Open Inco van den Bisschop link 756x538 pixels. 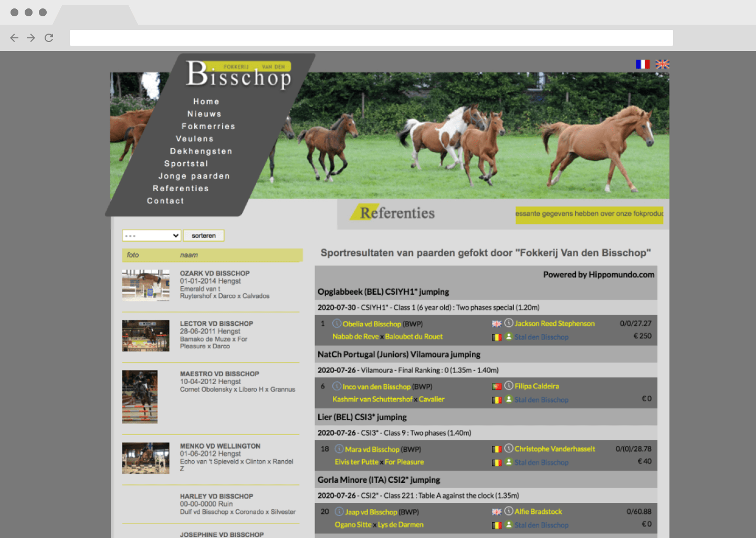[376, 386]
